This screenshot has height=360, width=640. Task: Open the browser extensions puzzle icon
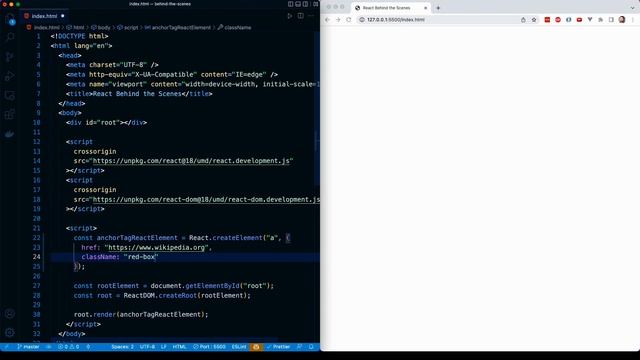pos(600,20)
